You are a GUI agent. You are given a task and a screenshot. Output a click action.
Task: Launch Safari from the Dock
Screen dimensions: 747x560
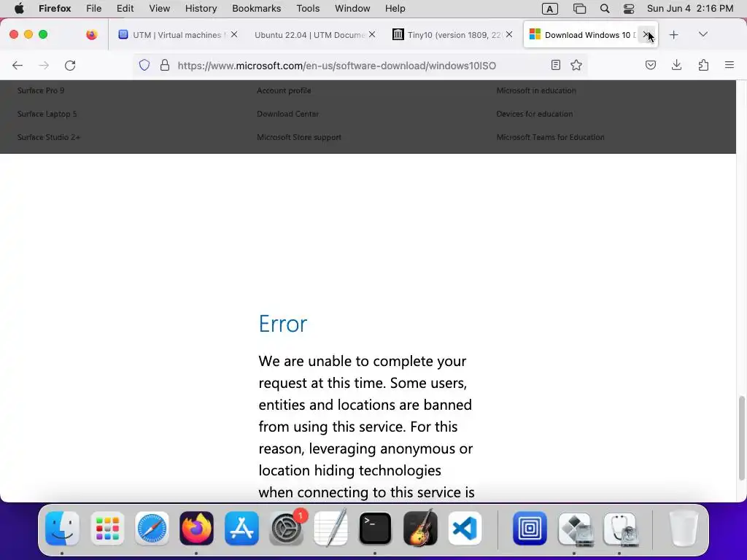(152, 529)
